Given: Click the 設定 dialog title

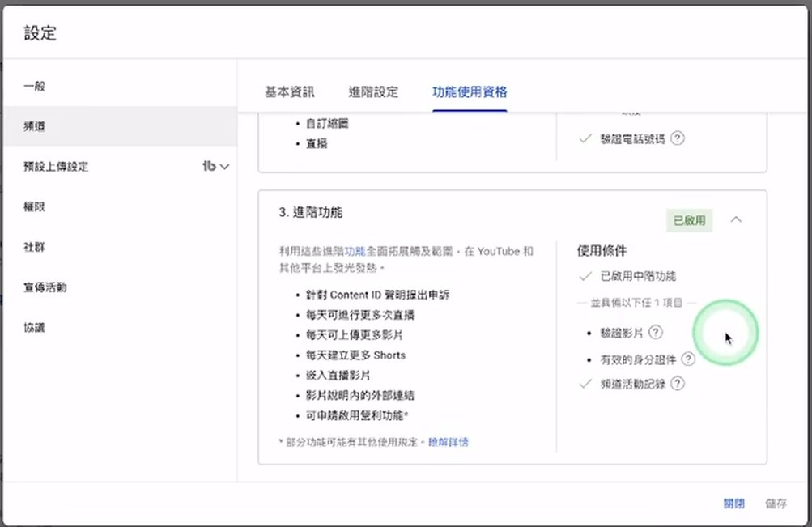Looking at the screenshot, I should 40,33.
